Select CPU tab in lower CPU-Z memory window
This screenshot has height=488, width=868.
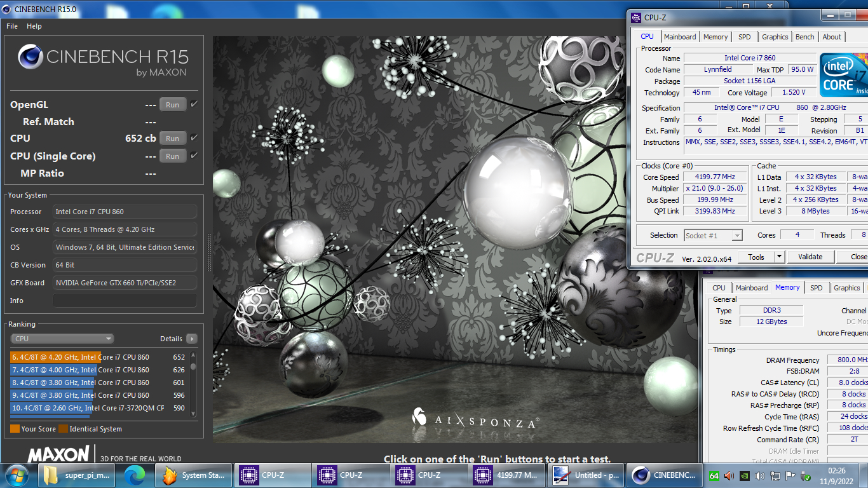(x=719, y=288)
